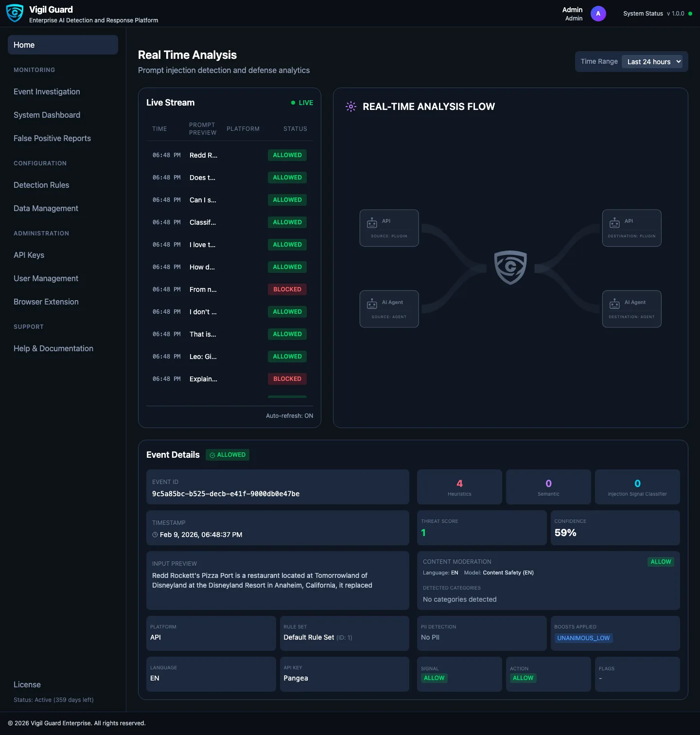Select the 'I don't ...' live stream row
The height and width of the screenshot is (735, 700).
click(229, 312)
